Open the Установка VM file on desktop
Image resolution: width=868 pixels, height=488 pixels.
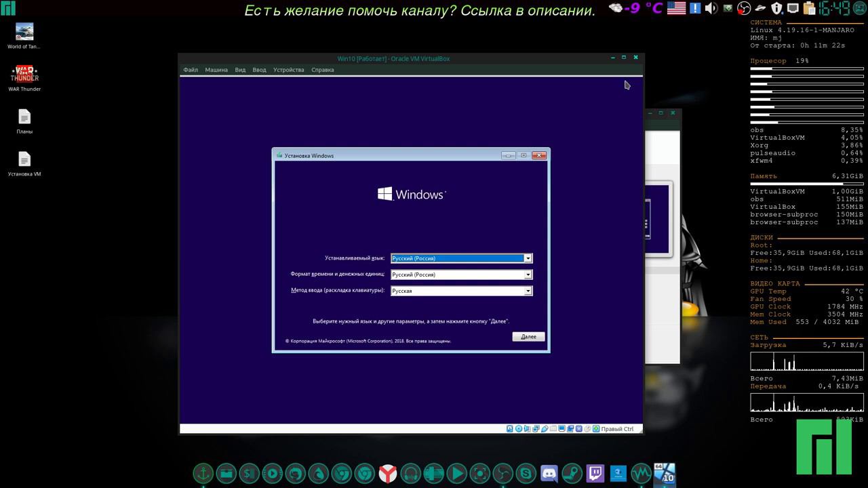(24, 163)
